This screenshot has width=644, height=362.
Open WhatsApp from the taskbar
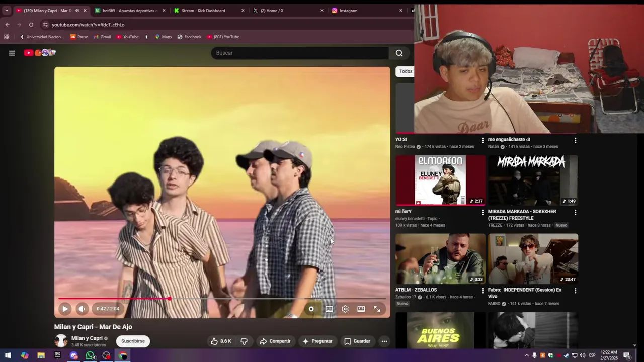click(90, 356)
